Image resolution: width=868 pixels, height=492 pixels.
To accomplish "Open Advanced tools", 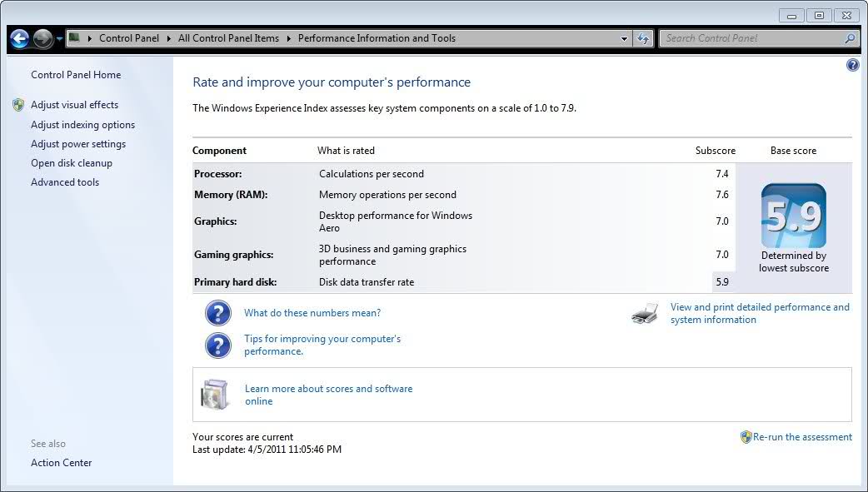I will (65, 182).
